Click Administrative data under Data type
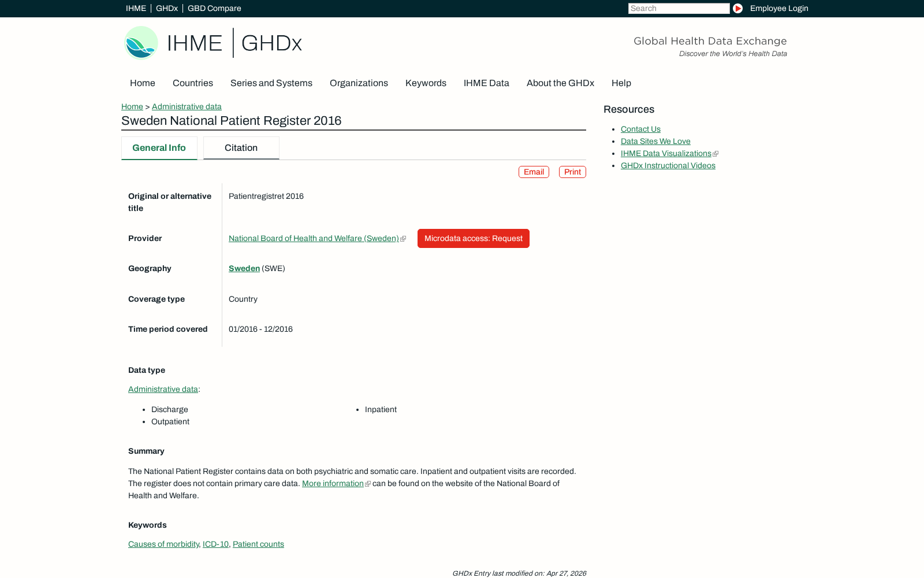This screenshot has height=578, width=924. [163, 389]
